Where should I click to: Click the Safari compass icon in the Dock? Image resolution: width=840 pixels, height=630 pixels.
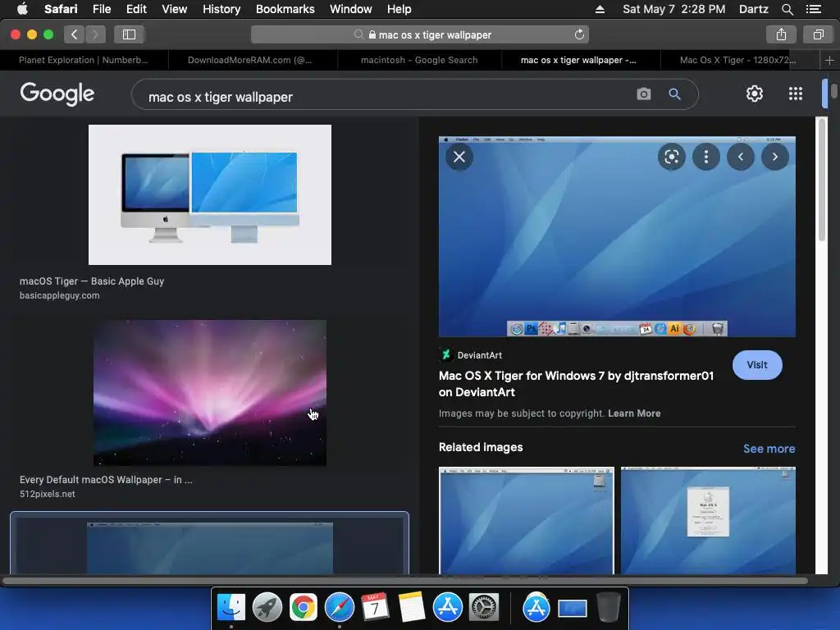pyautogui.click(x=339, y=608)
